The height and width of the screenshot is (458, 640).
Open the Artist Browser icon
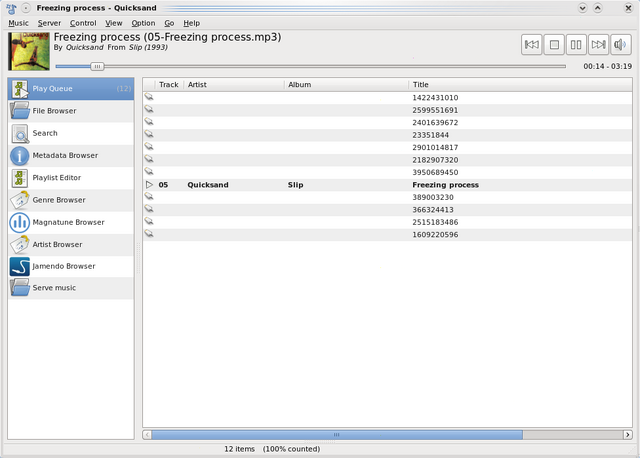coord(20,245)
